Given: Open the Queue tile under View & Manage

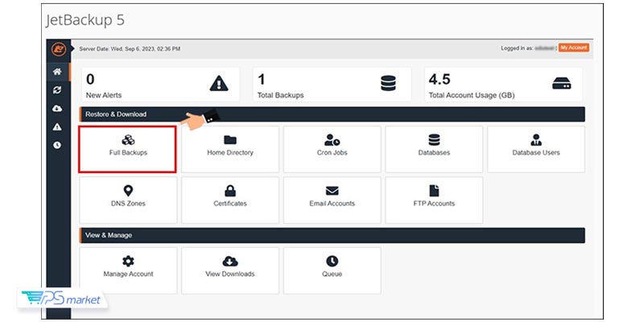Looking at the screenshot, I should (x=332, y=270).
